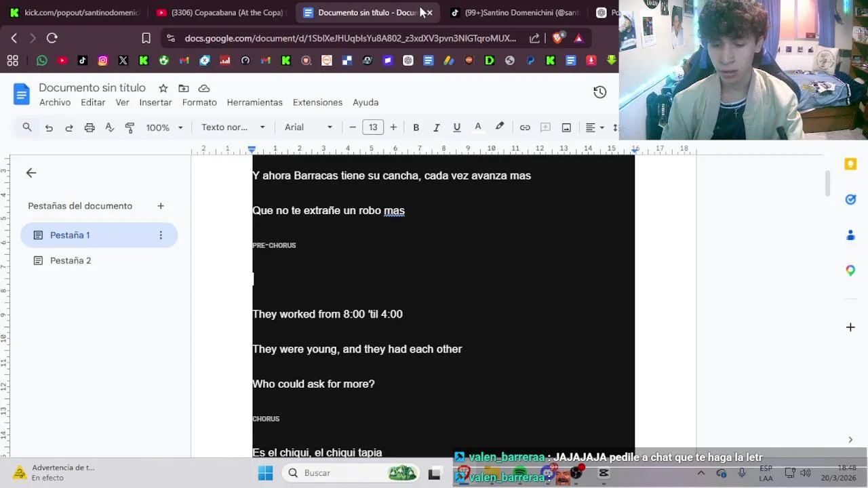Open the three-dot options for Pestaña 1
Screen dimensions: 868x488
[161, 235]
